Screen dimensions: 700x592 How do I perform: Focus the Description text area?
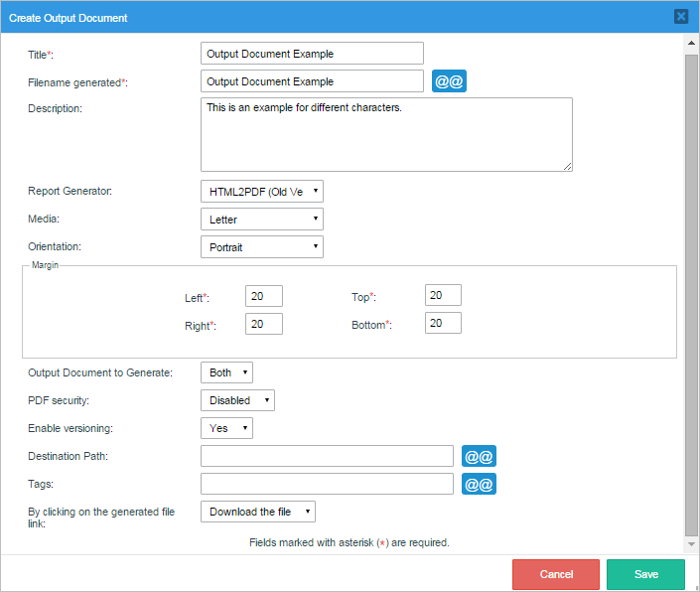pos(386,134)
